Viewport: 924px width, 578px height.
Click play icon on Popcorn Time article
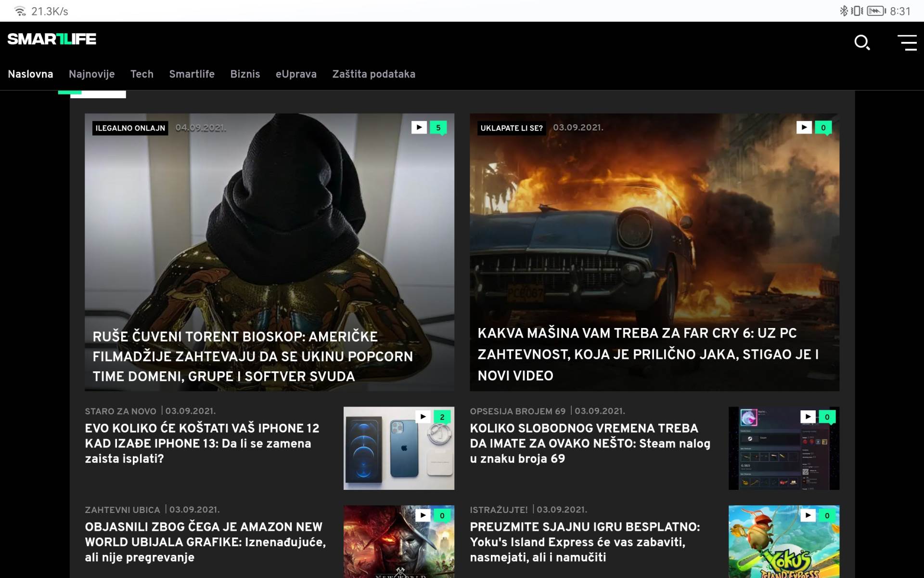(x=419, y=127)
